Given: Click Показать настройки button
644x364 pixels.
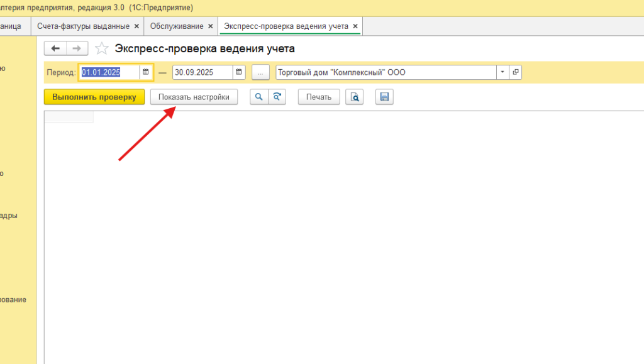Looking at the screenshot, I should pos(194,97).
